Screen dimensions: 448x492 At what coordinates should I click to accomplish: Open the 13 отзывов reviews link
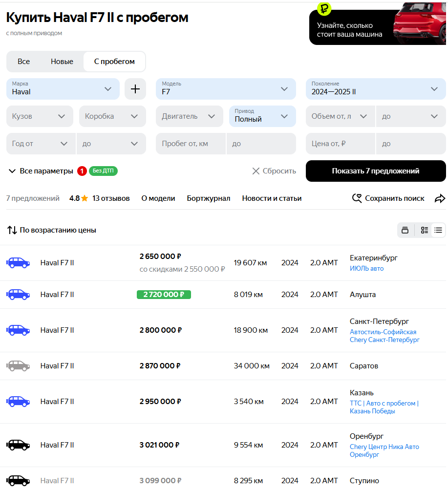point(111,198)
